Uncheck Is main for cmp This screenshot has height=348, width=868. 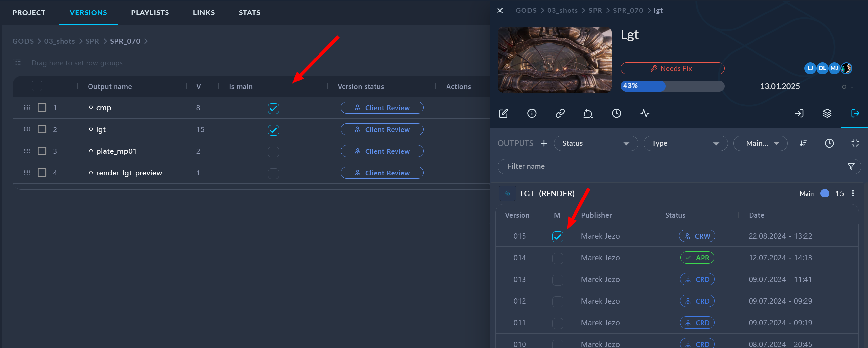point(273,108)
